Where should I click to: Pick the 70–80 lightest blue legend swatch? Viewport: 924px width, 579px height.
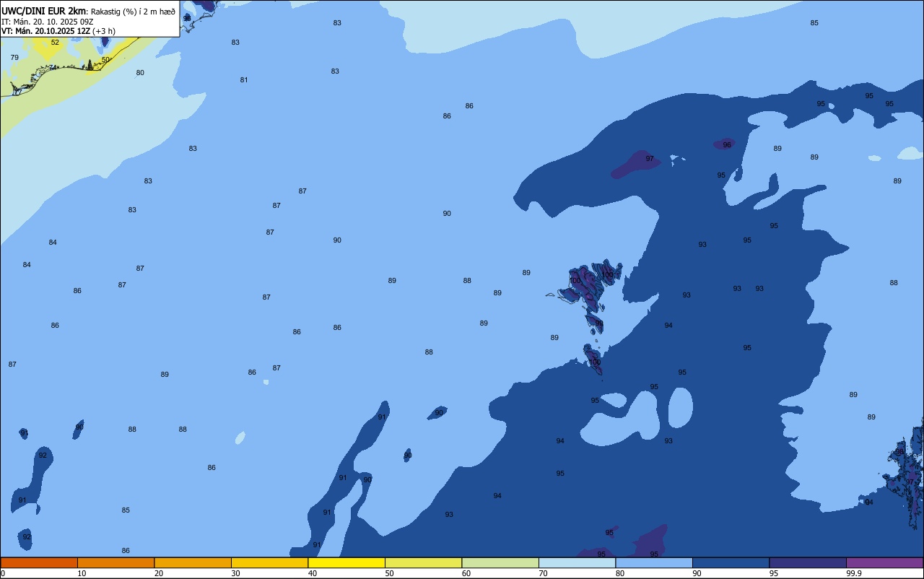coord(577,562)
